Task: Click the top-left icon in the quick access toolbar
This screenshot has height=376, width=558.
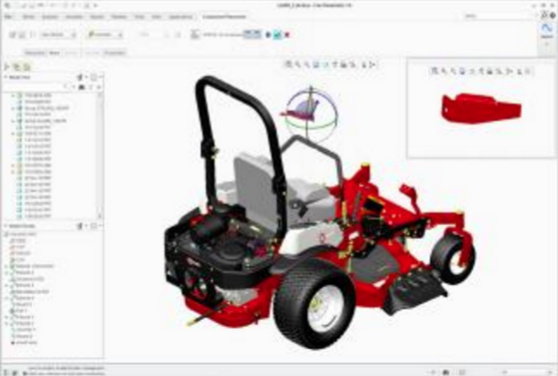Action: [x=7, y=5]
